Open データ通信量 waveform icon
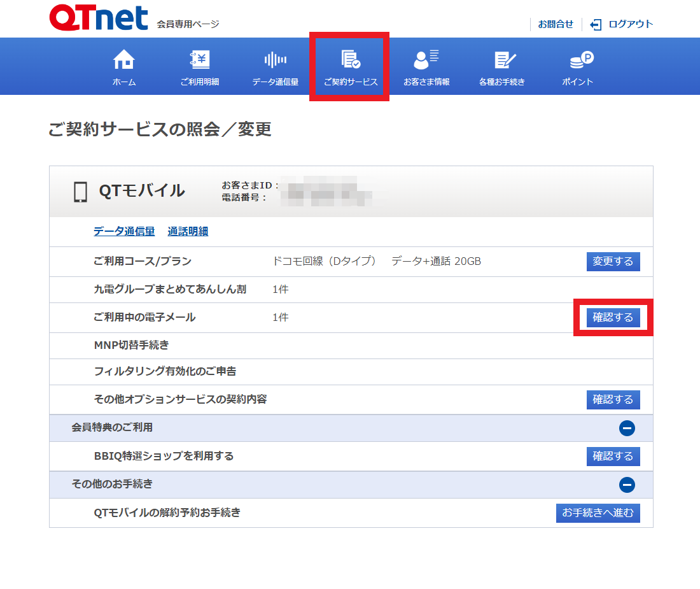 276,59
